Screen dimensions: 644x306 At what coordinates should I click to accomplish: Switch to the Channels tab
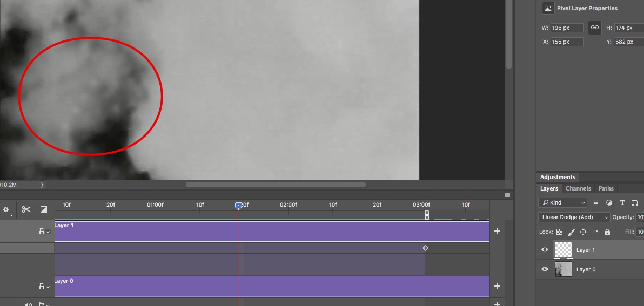[578, 188]
